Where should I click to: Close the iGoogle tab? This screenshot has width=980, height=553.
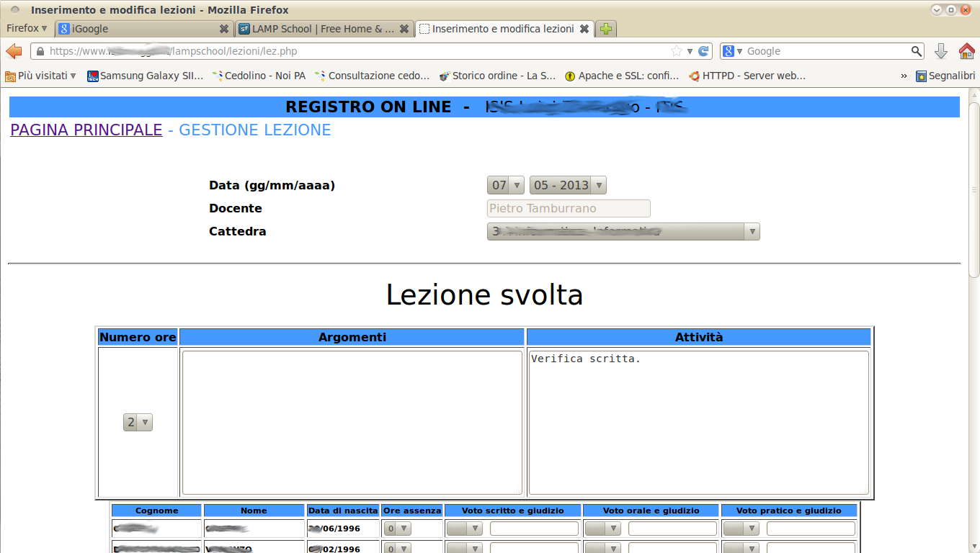click(x=224, y=29)
